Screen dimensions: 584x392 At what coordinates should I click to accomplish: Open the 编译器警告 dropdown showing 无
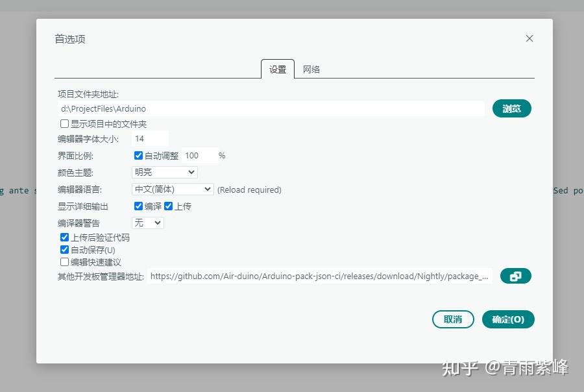click(147, 223)
